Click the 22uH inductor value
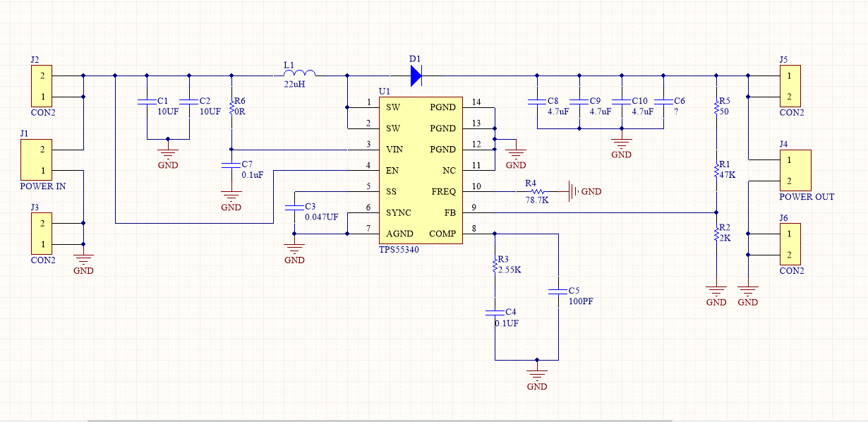This screenshot has width=868, height=422. tap(294, 84)
